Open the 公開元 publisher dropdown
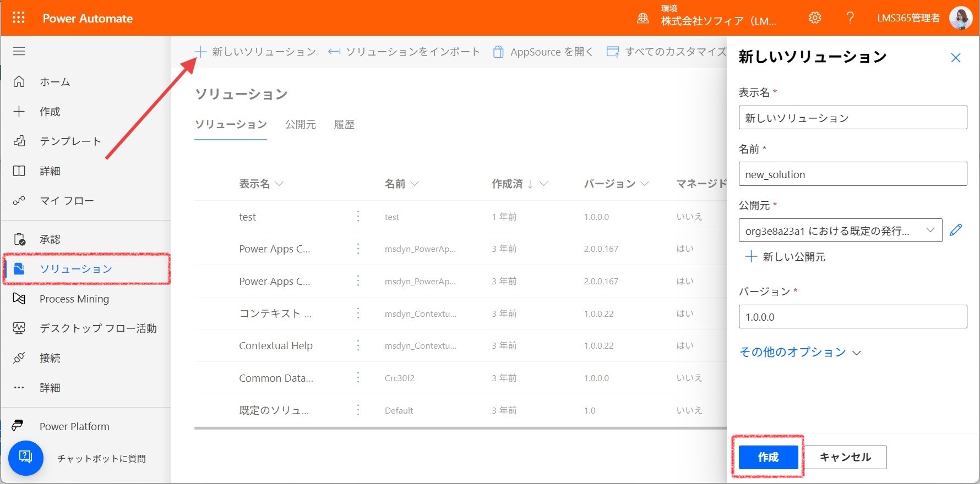This screenshot has width=980, height=484. (x=840, y=230)
